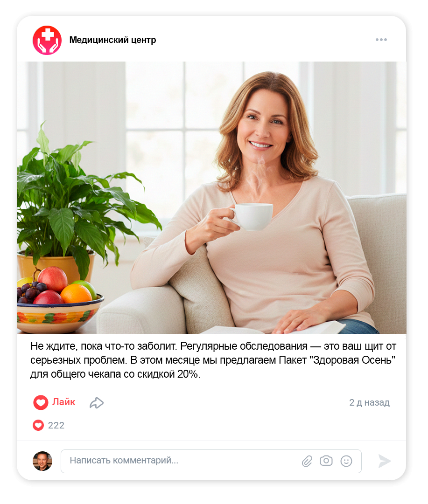Click the small heart reactions icon

tap(38, 425)
